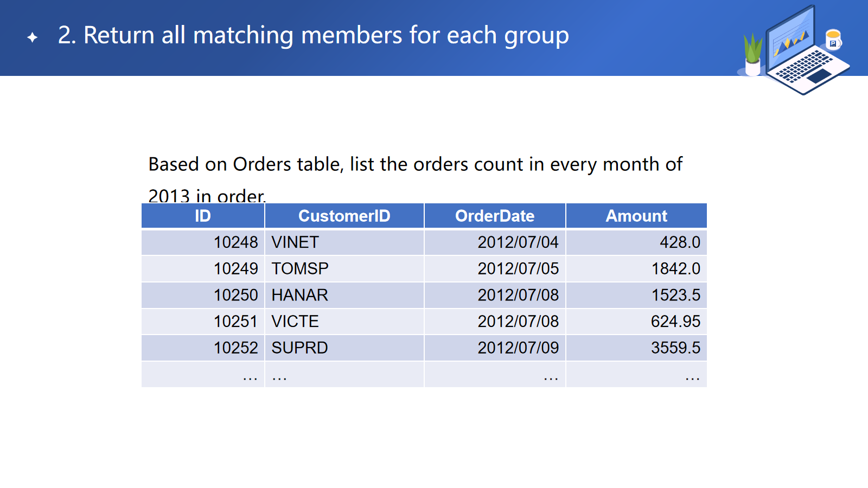Select the CustomerID column header

tap(344, 216)
